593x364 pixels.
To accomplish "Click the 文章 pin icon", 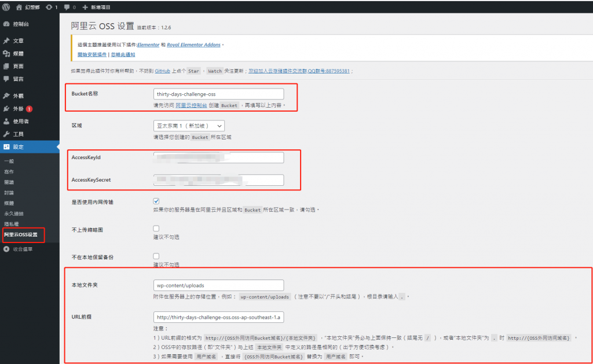I will click(6, 41).
